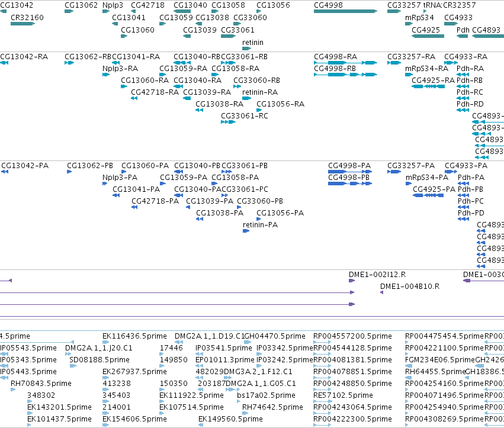Image resolution: width=504 pixels, height=428 pixels.
Task: Select the CG13056-RA transcript label
Action: coord(280,104)
